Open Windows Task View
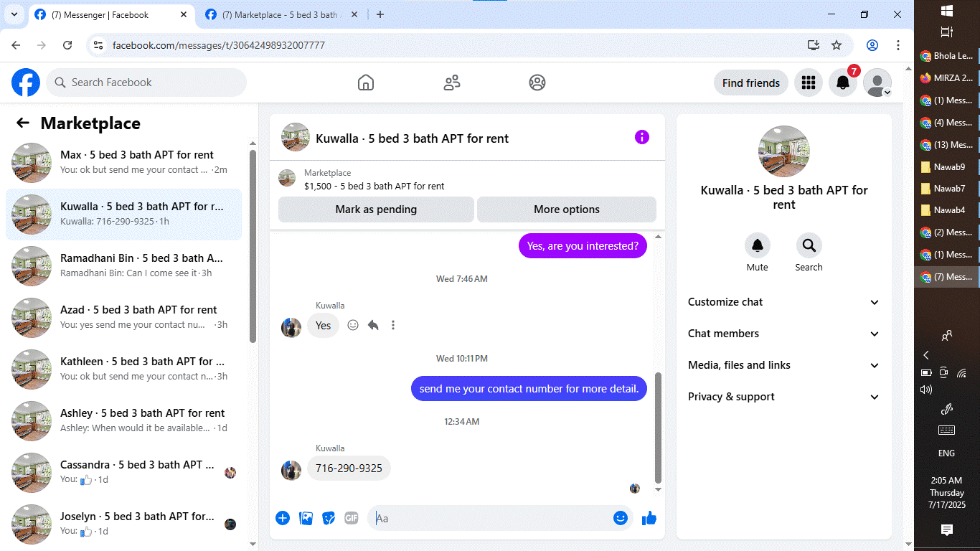980x551 pixels. click(946, 32)
